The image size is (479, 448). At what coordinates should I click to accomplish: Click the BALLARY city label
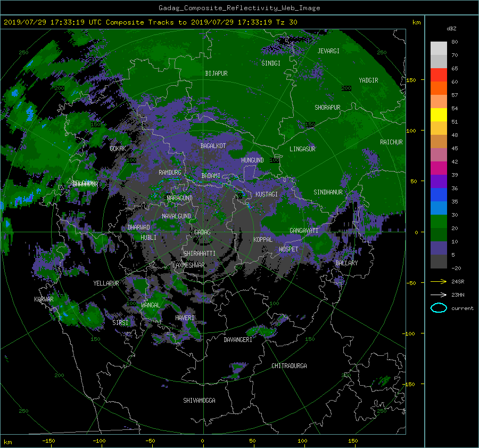point(346,263)
